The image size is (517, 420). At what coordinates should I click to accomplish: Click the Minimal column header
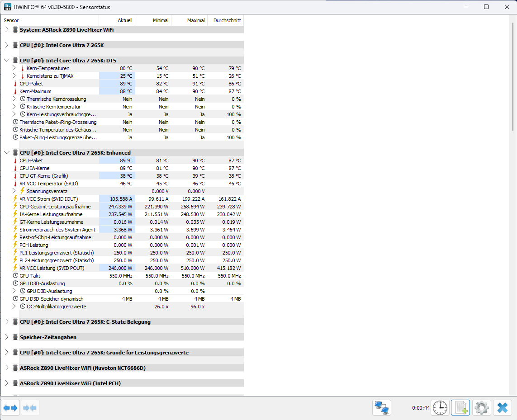pos(153,20)
